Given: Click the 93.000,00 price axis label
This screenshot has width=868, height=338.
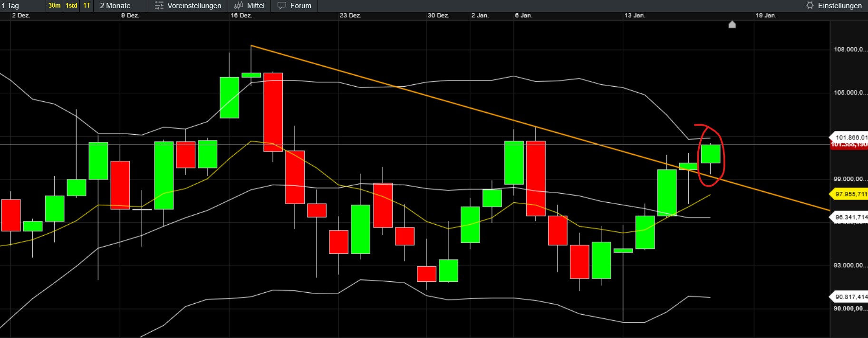Looking at the screenshot, I should click(x=850, y=265).
